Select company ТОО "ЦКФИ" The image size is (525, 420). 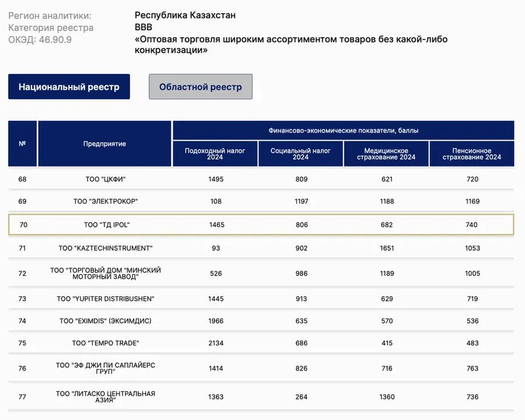click(106, 179)
